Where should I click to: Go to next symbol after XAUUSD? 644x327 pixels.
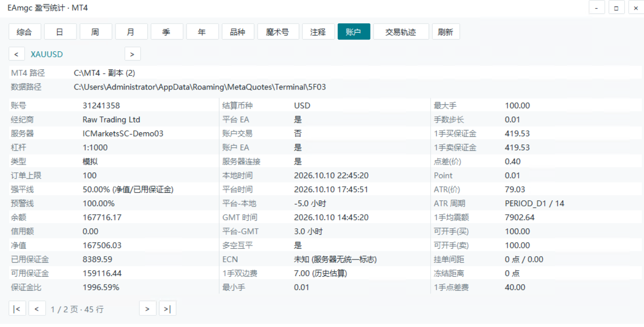(x=132, y=54)
